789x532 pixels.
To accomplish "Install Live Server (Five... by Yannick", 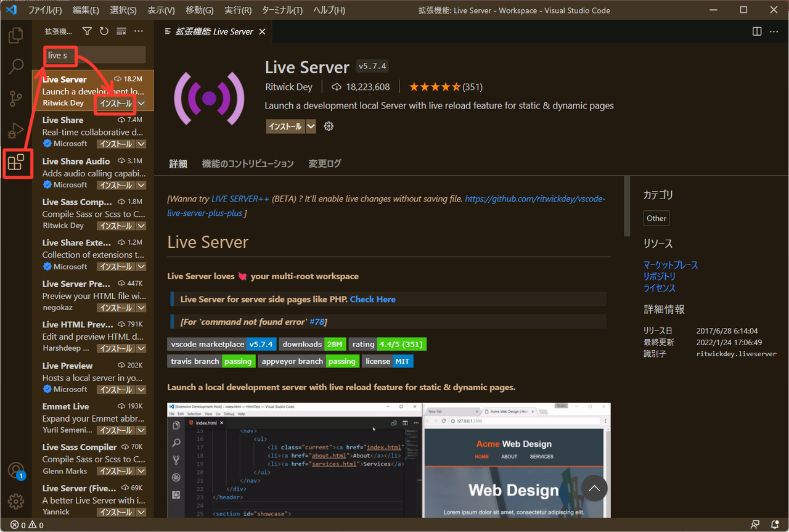I will point(116,512).
